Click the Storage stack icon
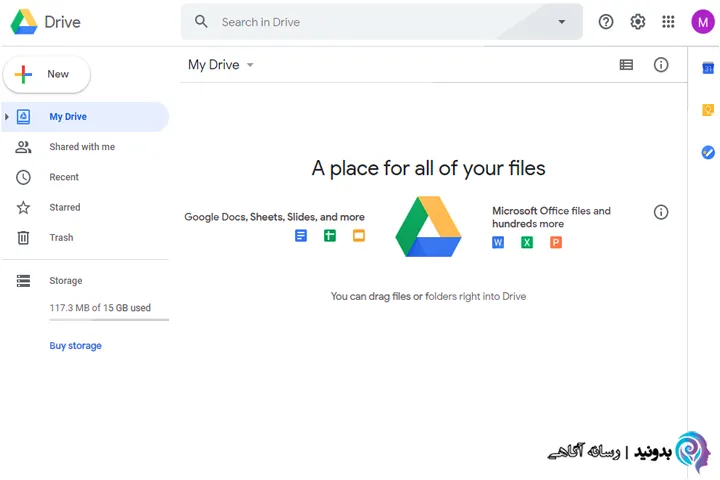This screenshot has width=720, height=480. 23,281
